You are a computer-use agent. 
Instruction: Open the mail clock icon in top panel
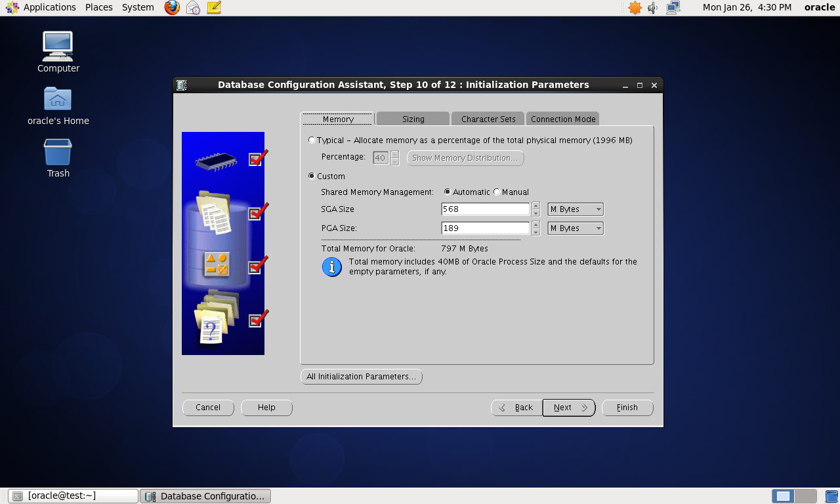pos(193,8)
